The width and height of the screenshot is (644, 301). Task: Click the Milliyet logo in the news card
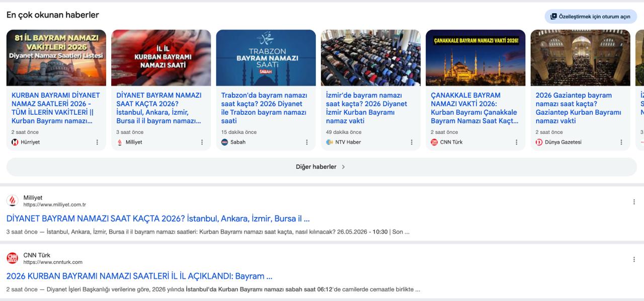[x=120, y=142]
